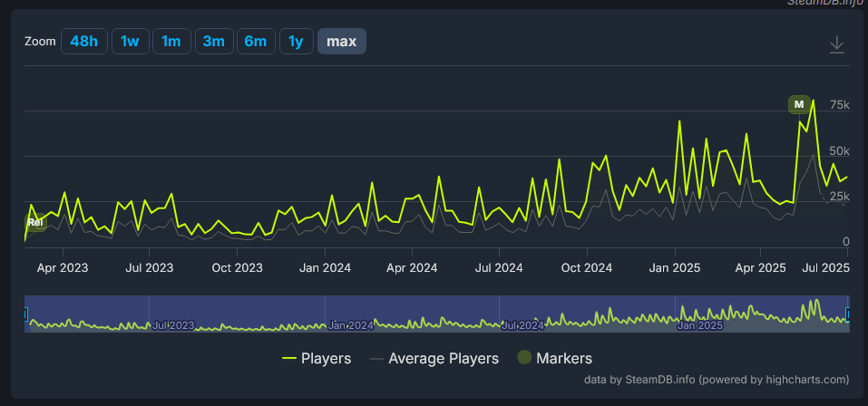Click the Apr 2023 axis label

point(63,267)
